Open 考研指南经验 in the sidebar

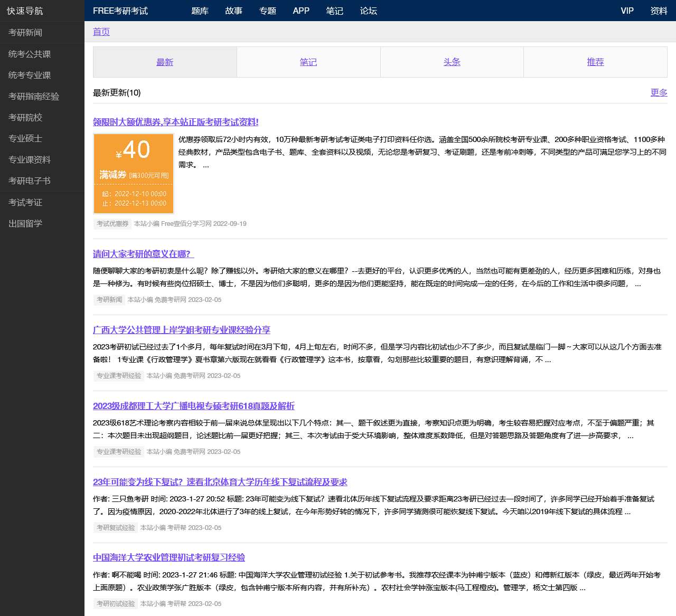point(42,96)
